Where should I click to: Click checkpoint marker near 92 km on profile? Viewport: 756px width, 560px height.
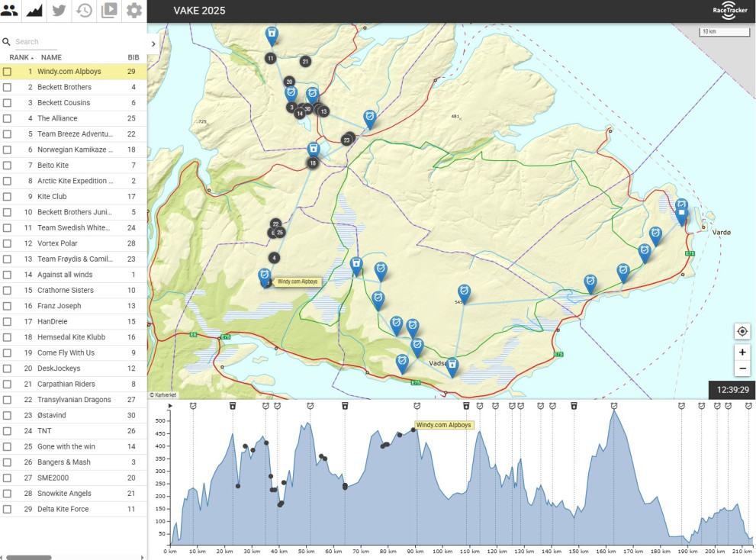417,406
